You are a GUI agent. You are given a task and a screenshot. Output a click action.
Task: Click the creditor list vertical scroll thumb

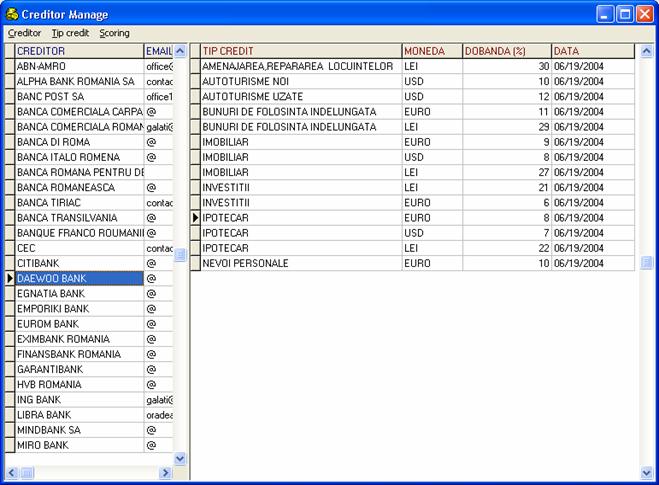[180, 255]
